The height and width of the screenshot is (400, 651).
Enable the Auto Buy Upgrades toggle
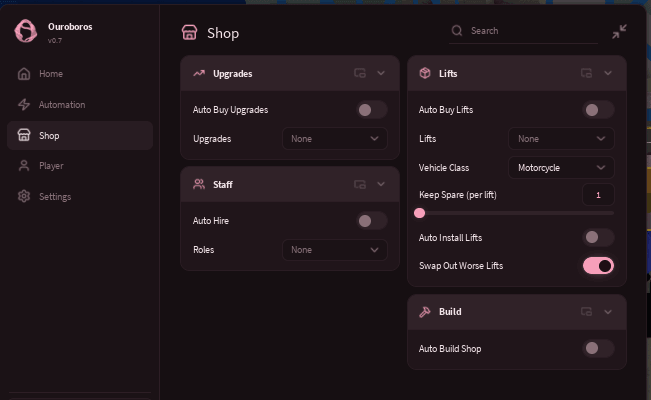point(372,110)
